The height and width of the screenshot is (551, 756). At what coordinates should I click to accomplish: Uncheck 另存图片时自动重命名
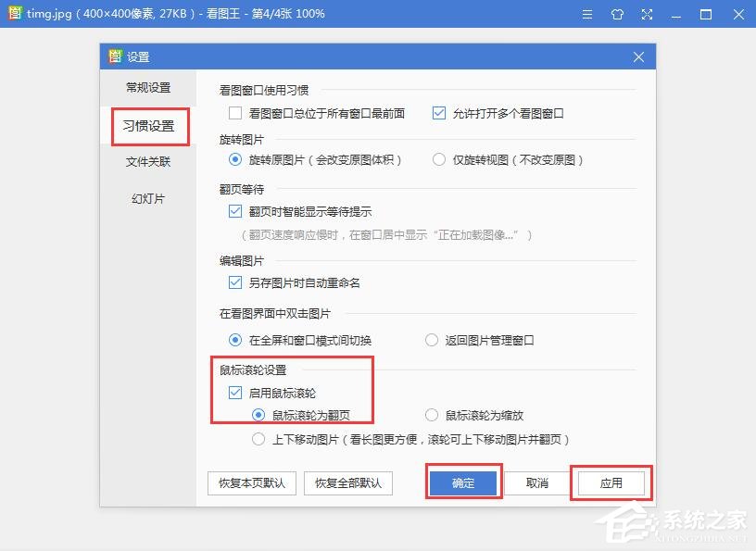tap(234, 283)
